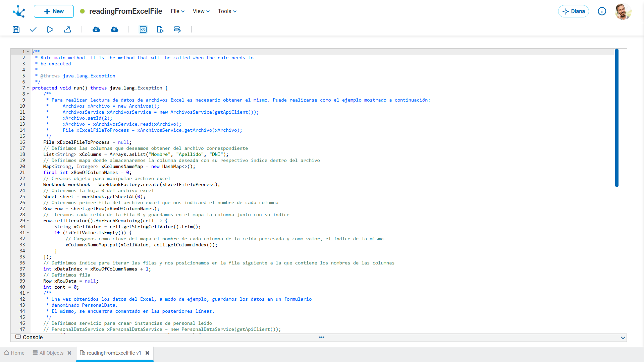The width and height of the screenshot is (644, 362).
Task: Fold the comment block at line 8
Action: (28, 94)
